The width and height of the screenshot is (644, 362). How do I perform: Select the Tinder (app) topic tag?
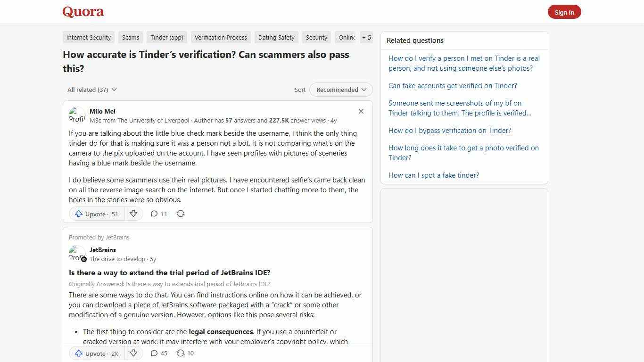166,37
